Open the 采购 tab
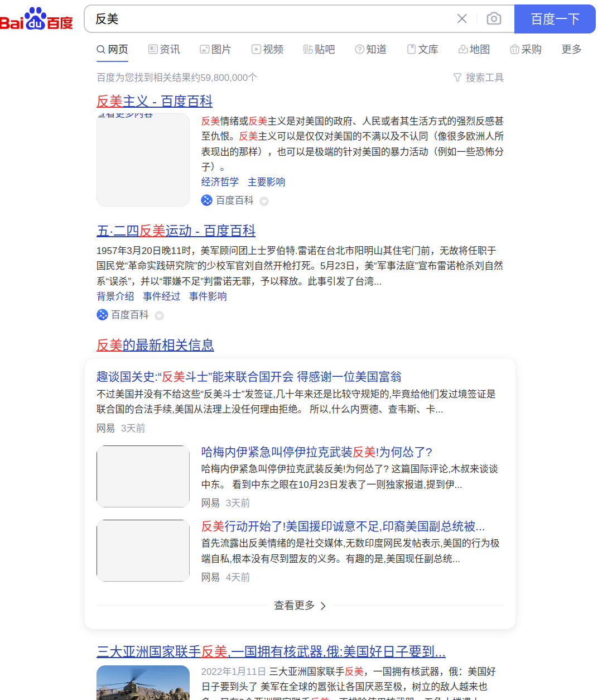The height and width of the screenshot is (700, 612). (x=526, y=50)
